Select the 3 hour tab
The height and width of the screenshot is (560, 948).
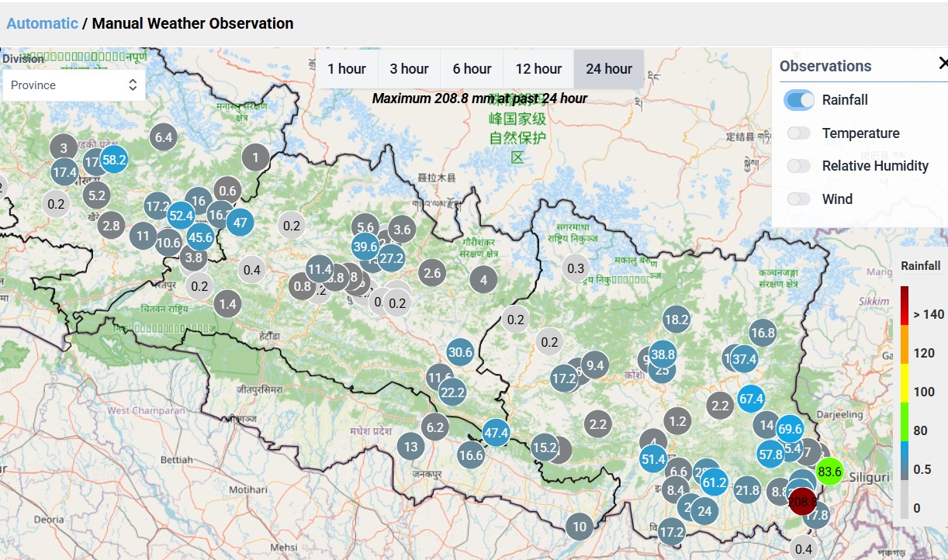click(410, 69)
